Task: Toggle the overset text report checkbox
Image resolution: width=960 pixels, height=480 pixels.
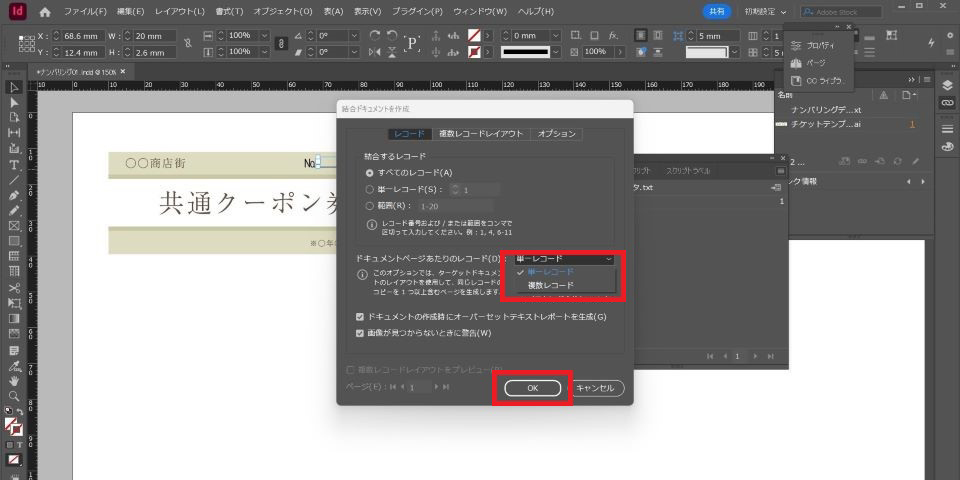Action: [361, 317]
